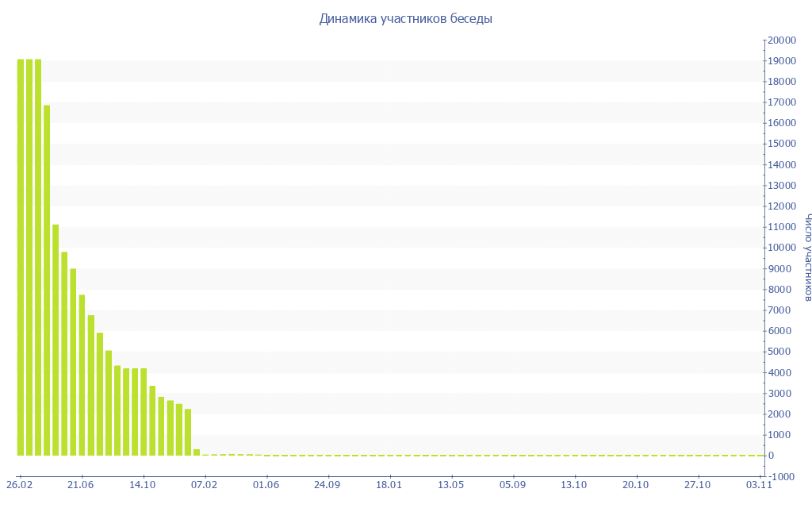Click the x-axis date label 03.11
Screen dimensions: 812x508
click(760, 485)
